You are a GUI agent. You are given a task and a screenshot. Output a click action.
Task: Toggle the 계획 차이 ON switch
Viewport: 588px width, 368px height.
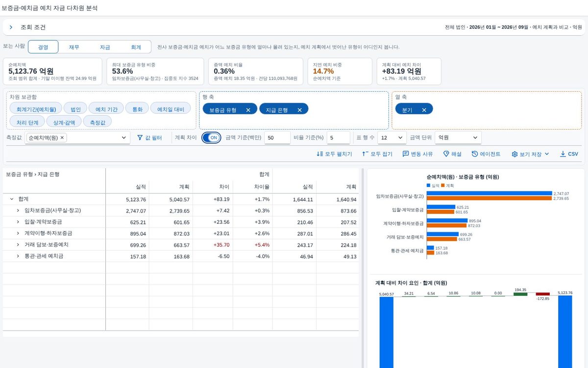click(x=212, y=138)
